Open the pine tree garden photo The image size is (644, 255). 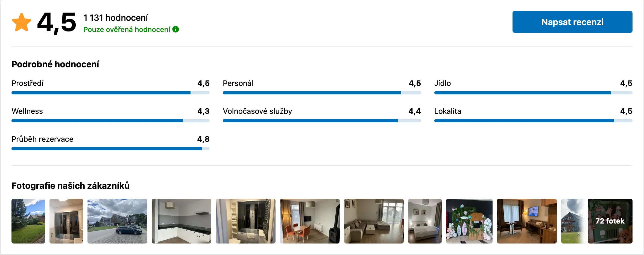point(28,221)
